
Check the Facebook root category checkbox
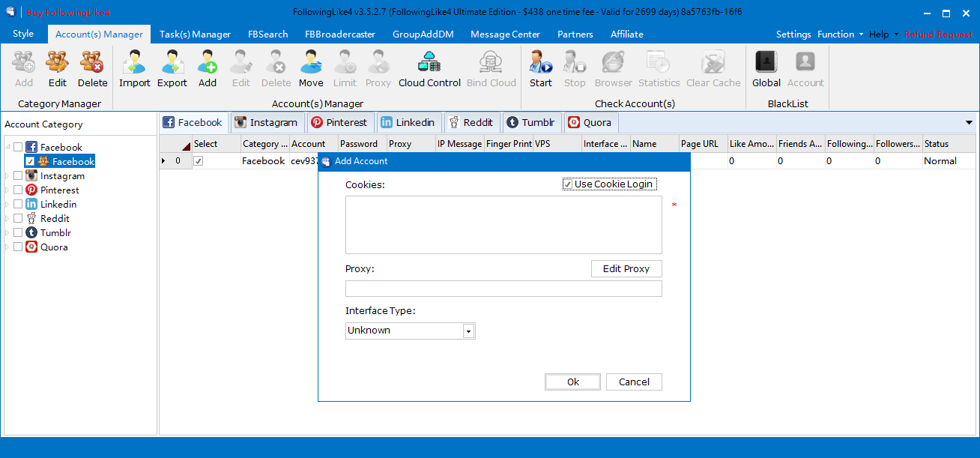tap(18, 148)
